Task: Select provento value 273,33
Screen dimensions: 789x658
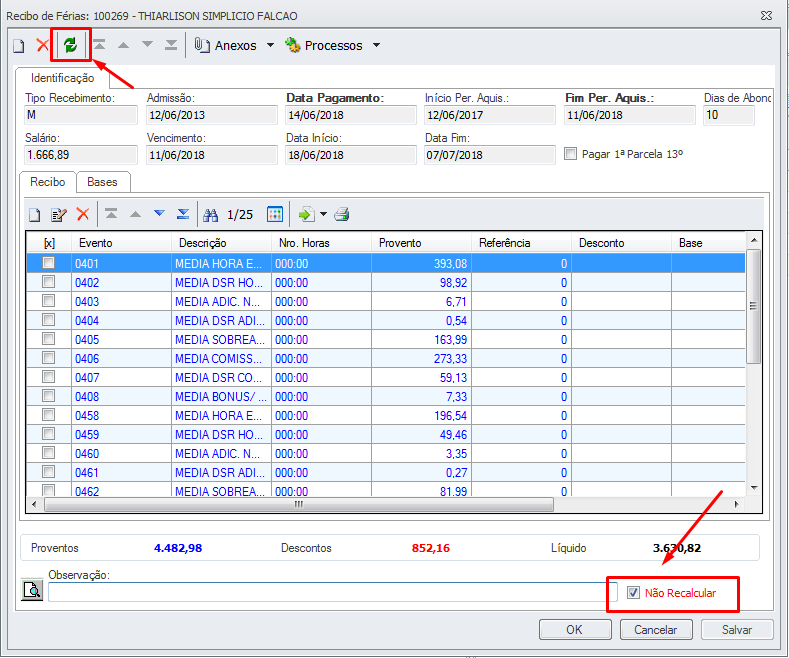Action: click(x=421, y=359)
